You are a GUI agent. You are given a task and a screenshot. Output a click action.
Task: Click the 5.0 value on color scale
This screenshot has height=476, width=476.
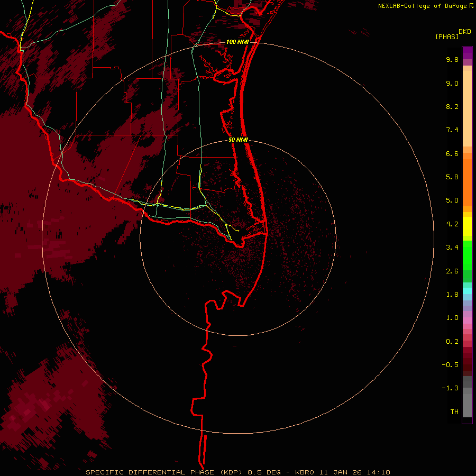tap(452, 200)
